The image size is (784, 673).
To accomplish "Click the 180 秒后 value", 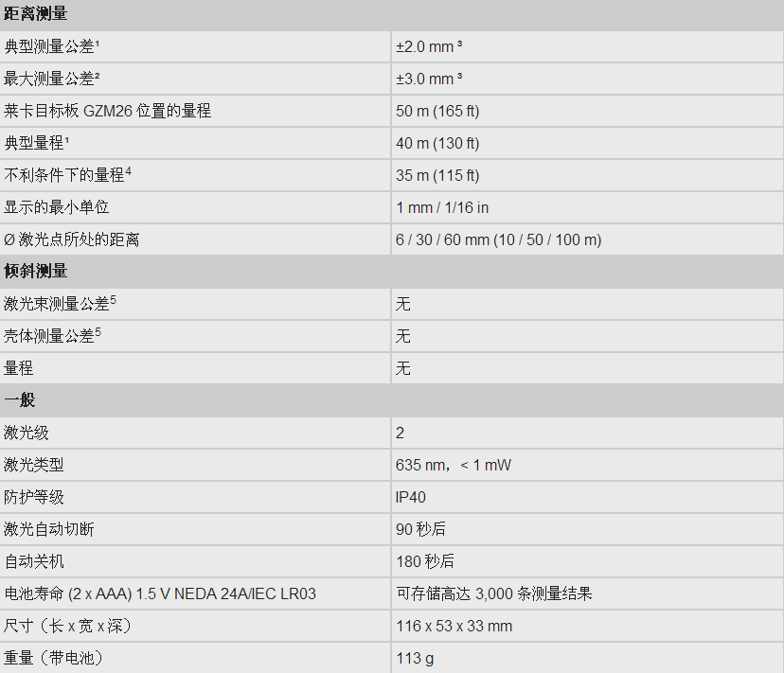I will (424, 561).
